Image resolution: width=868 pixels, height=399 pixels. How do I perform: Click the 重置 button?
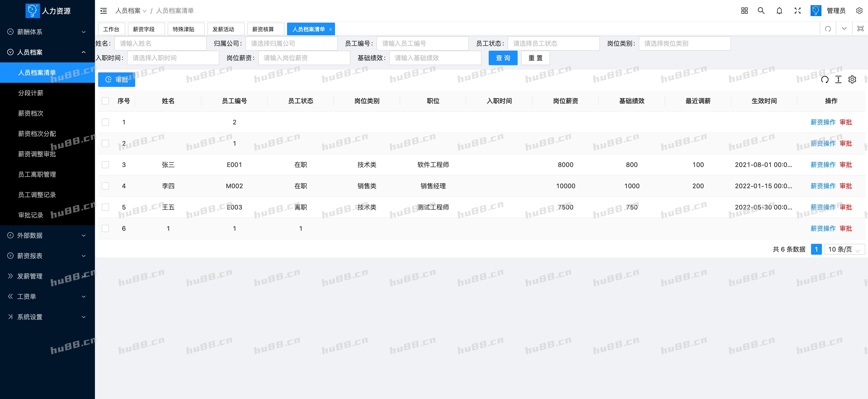click(x=535, y=58)
